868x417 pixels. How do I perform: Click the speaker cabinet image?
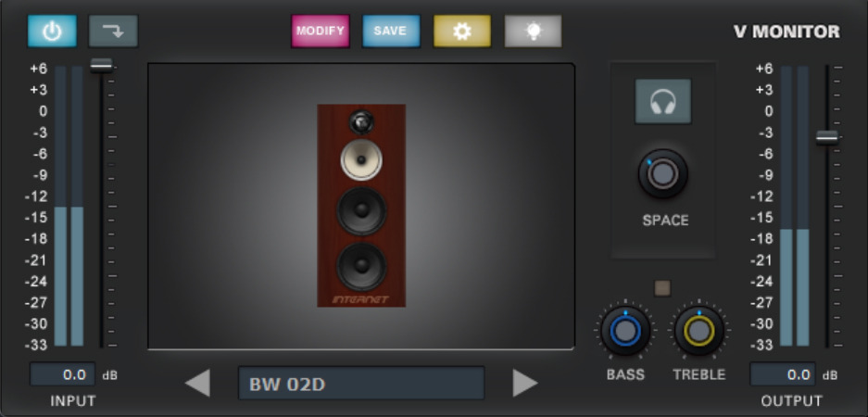coord(361,206)
